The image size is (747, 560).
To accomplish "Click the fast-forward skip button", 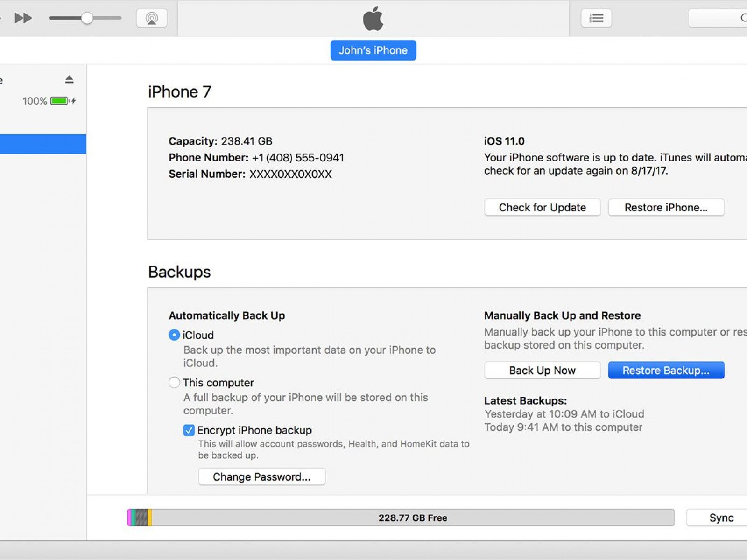I will [x=23, y=18].
